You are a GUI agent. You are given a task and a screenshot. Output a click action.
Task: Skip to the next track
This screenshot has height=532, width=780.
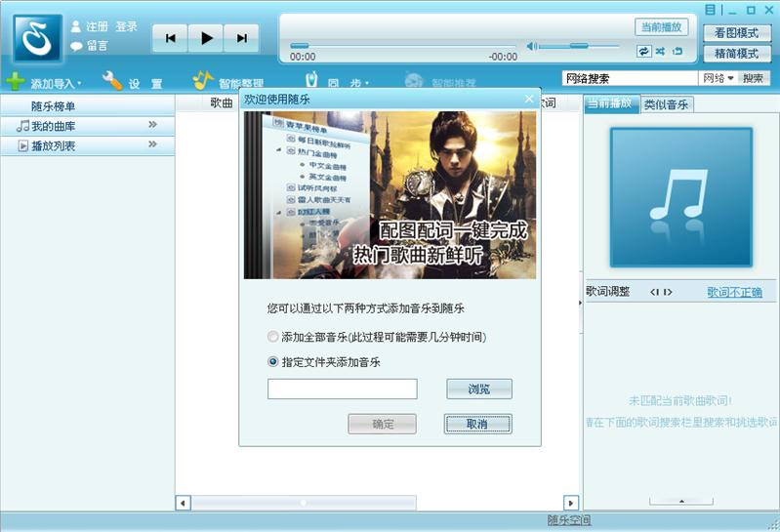242,38
